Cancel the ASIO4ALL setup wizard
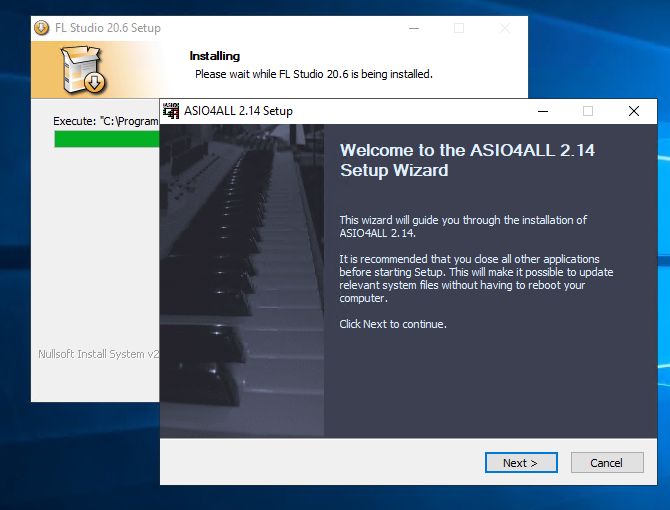This screenshot has width=670, height=510. pos(607,463)
